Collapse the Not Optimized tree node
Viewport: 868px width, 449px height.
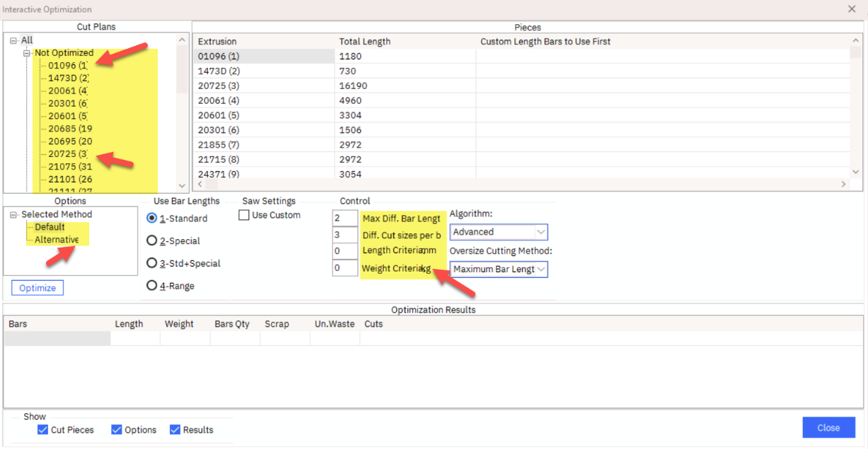pyautogui.click(x=27, y=53)
